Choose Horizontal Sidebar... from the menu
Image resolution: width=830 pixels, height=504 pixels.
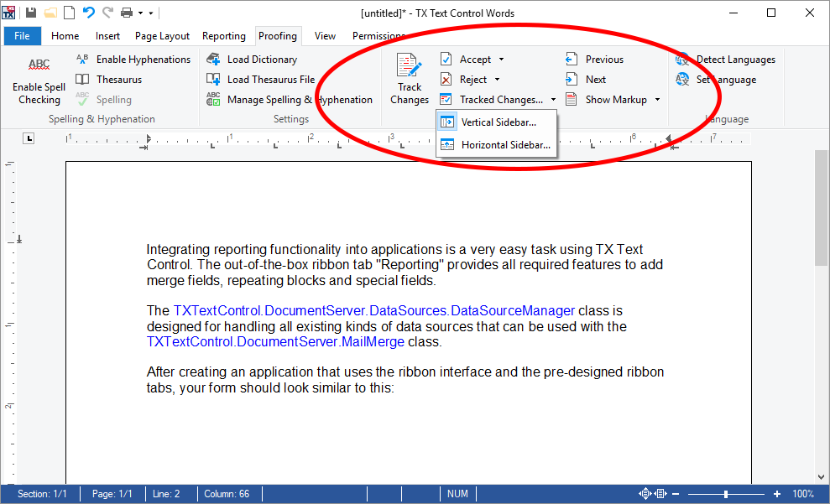[x=496, y=145]
